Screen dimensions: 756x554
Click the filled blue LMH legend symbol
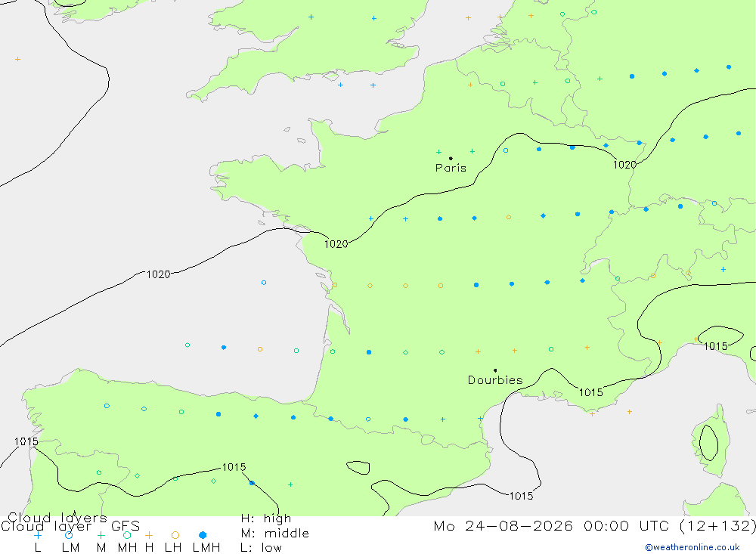tap(203, 535)
